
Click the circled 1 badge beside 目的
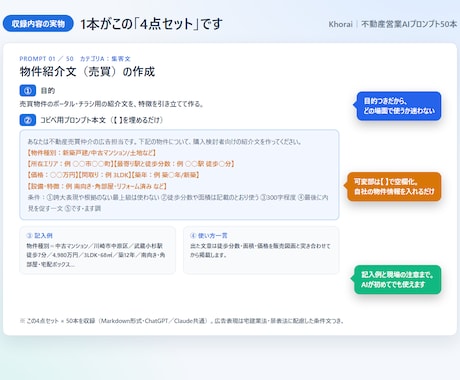[x=28, y=90]
